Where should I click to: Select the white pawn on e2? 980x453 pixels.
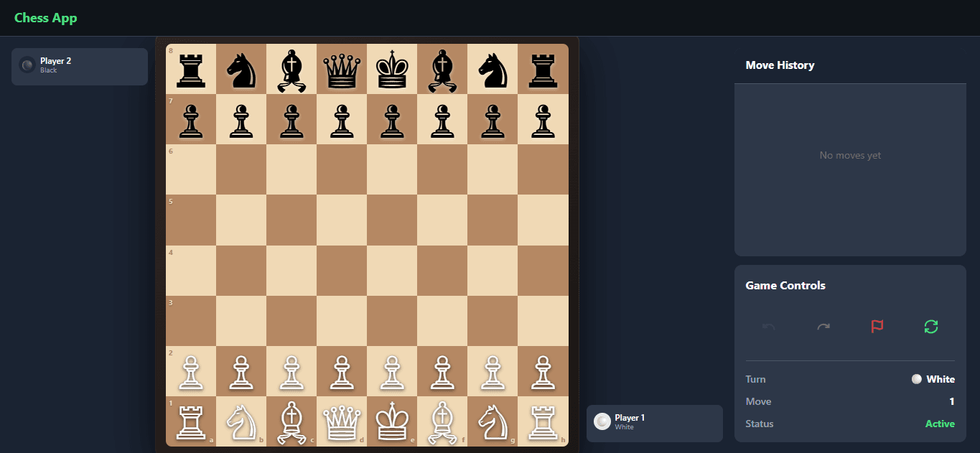pos(391,371)
